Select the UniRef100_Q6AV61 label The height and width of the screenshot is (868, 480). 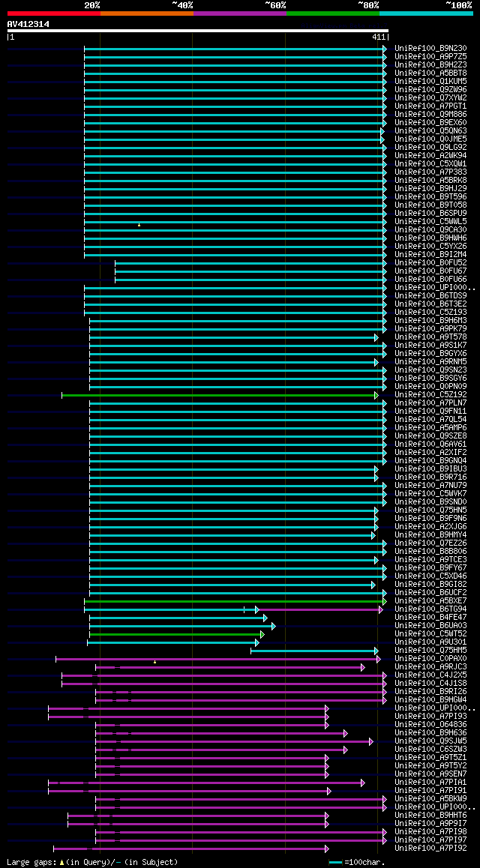pyautogui.click(x=430, y=444)
